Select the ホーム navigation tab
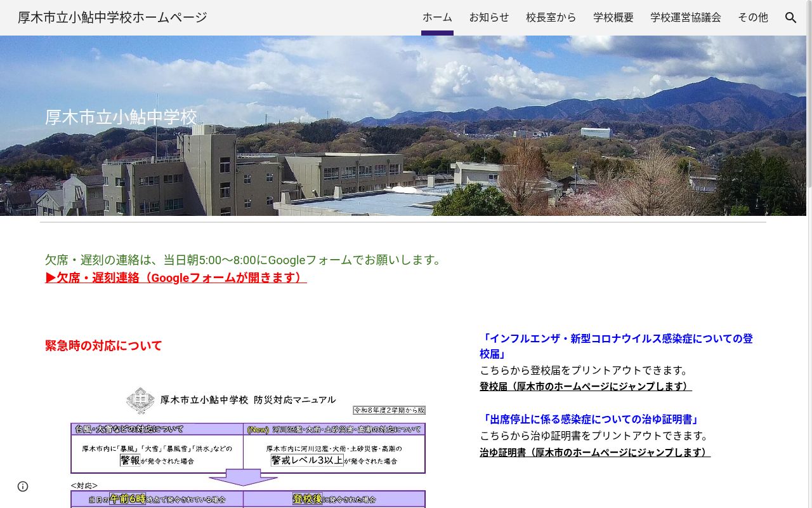 (x=437, y=18)
